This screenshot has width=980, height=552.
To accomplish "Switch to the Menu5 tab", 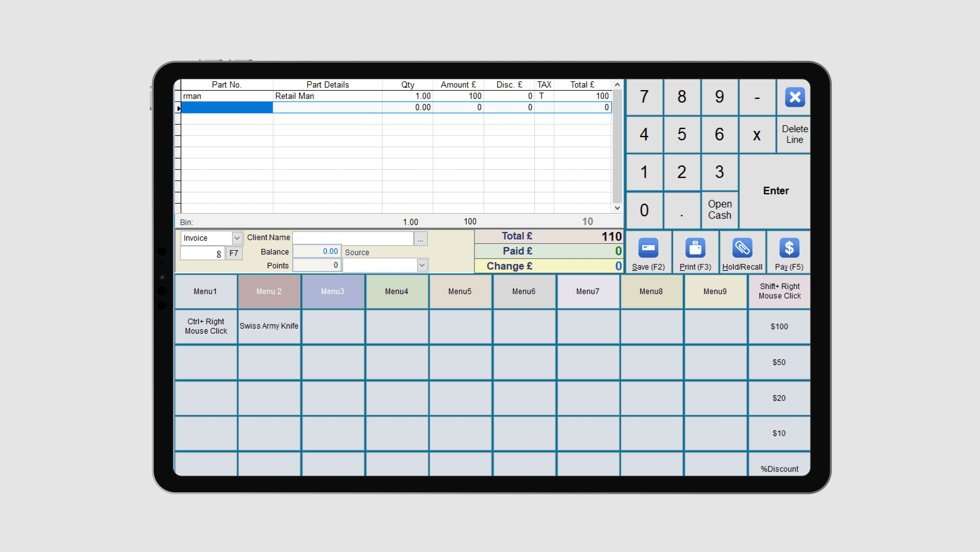I will [x=460, y=292].
